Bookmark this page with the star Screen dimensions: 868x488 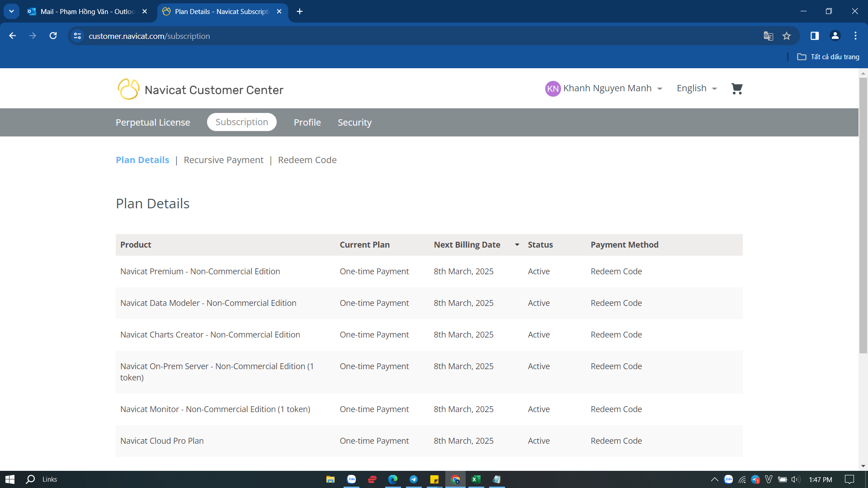click(787, 36)
